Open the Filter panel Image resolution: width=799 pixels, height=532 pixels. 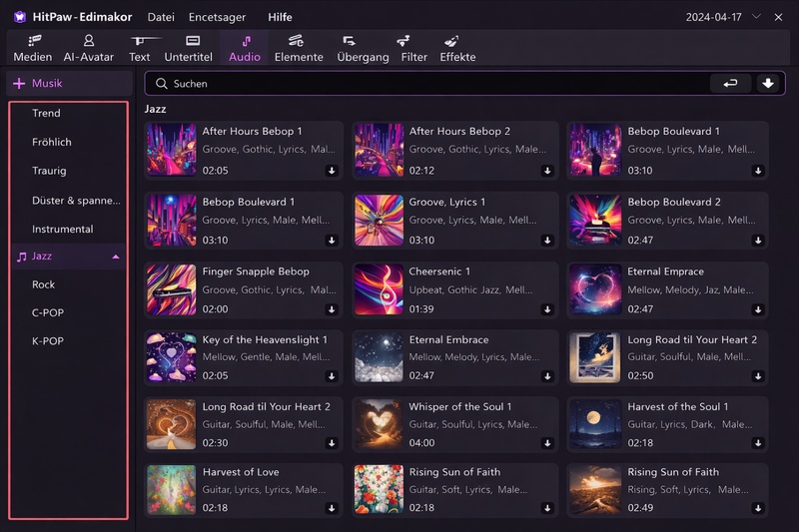pos(413,48)
